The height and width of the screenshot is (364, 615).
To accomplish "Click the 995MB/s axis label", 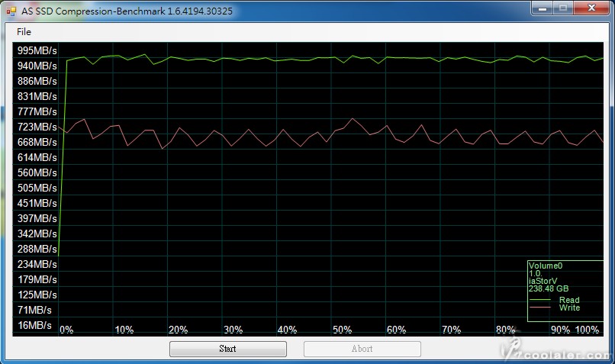I will (37, 50).
